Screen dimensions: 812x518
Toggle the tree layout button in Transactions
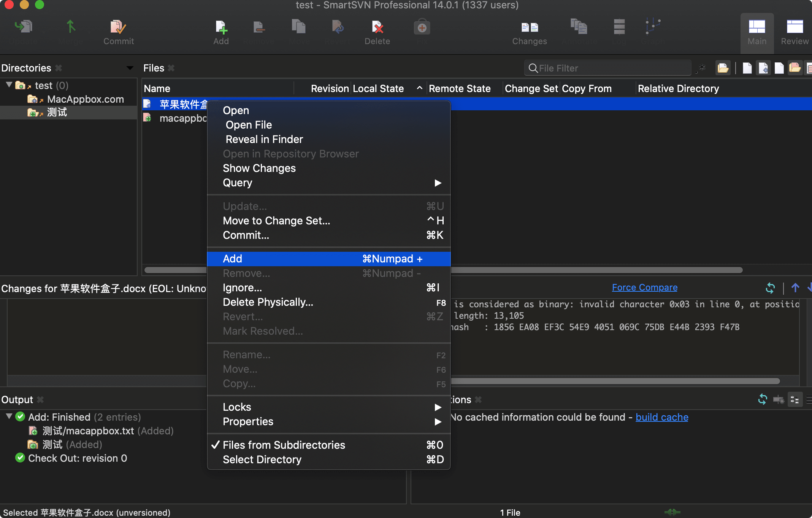click(x=795, y=399)
